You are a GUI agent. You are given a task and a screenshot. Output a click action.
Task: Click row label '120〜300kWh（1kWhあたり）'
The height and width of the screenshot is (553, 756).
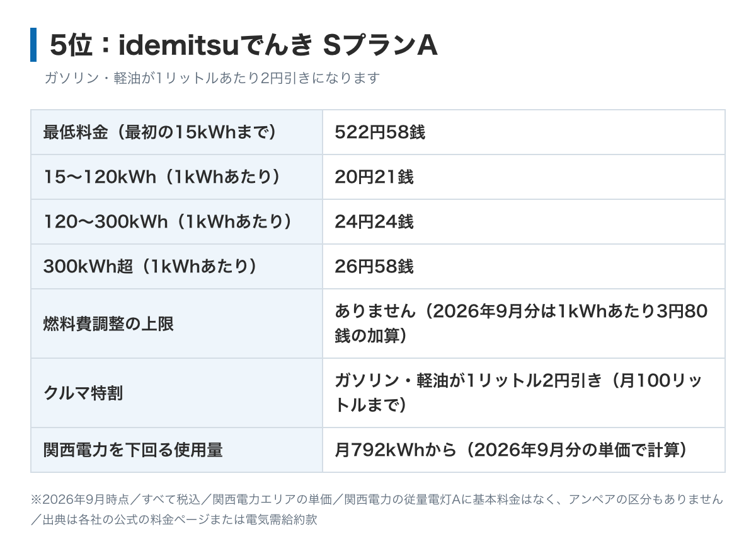168,222
